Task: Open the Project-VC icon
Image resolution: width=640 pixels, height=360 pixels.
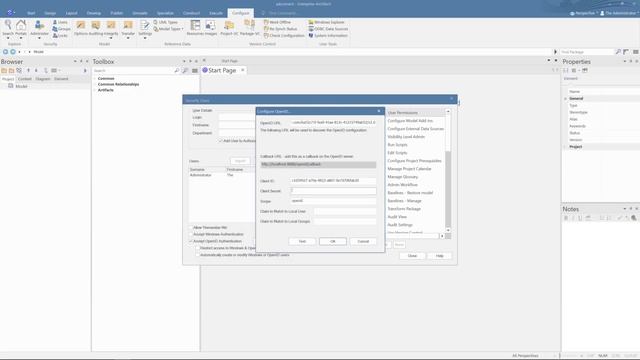Action: click(x=229, y=28)
